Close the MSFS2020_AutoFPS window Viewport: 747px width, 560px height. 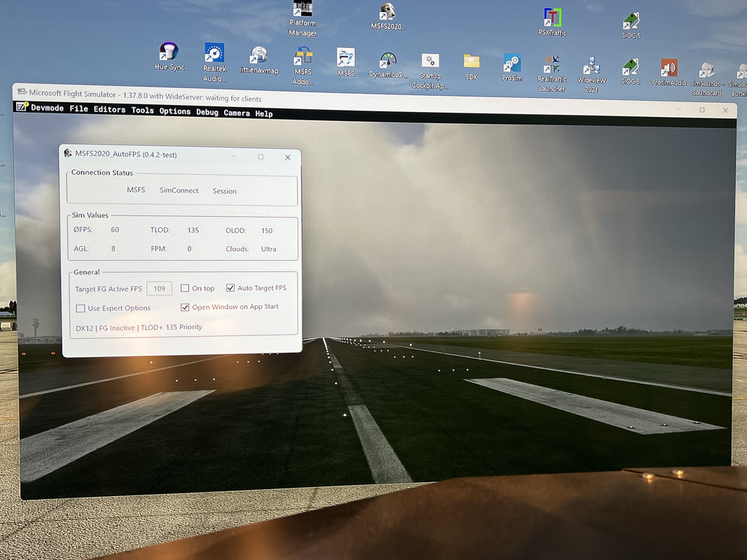point(288,157)
